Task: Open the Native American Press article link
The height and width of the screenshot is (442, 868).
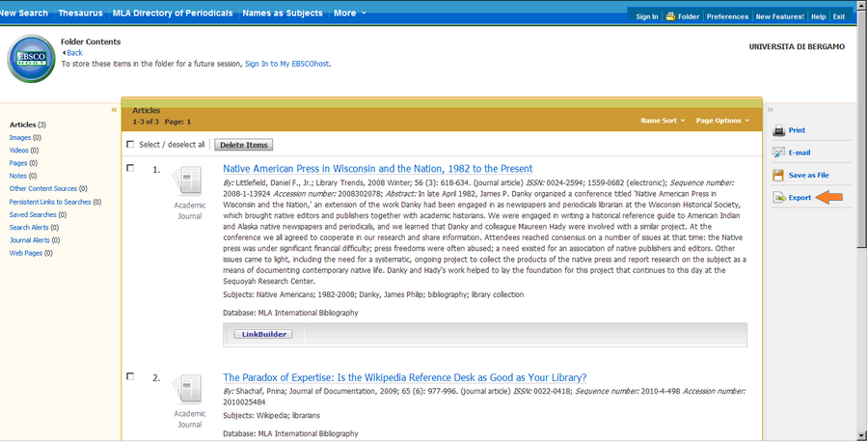Action: pos(377,169)
